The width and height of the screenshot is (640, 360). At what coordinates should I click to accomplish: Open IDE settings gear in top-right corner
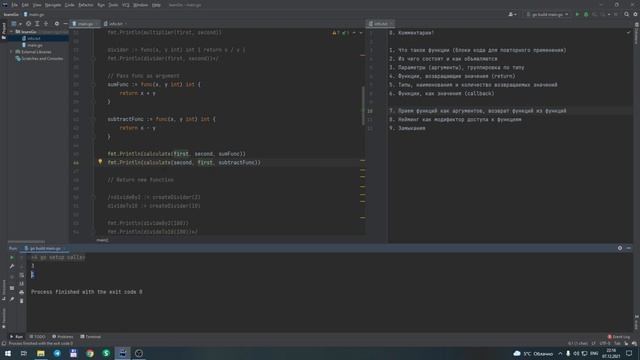(636, 14)
